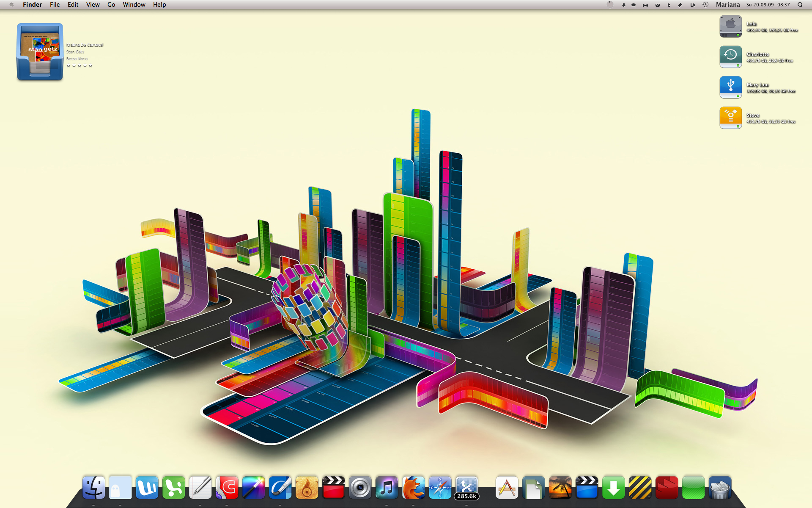The height and width of the screenshot is (508, 812).
Task: Launch Firefox from the dock
Action: click(x=413, y=488)
